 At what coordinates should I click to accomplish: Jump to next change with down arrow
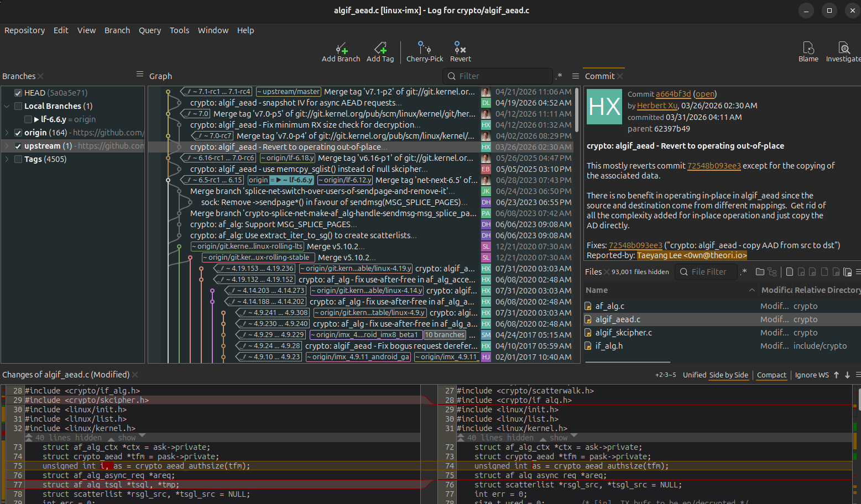(847, 375)
